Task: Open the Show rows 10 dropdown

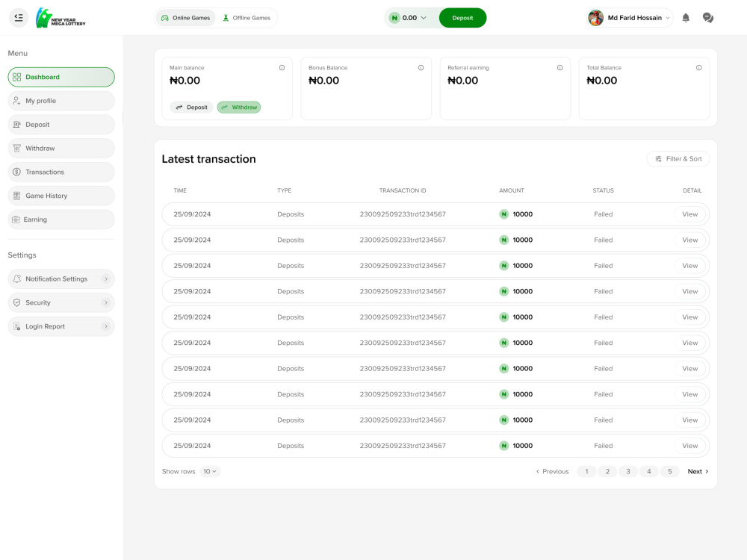Action: (x=210, y=471)
